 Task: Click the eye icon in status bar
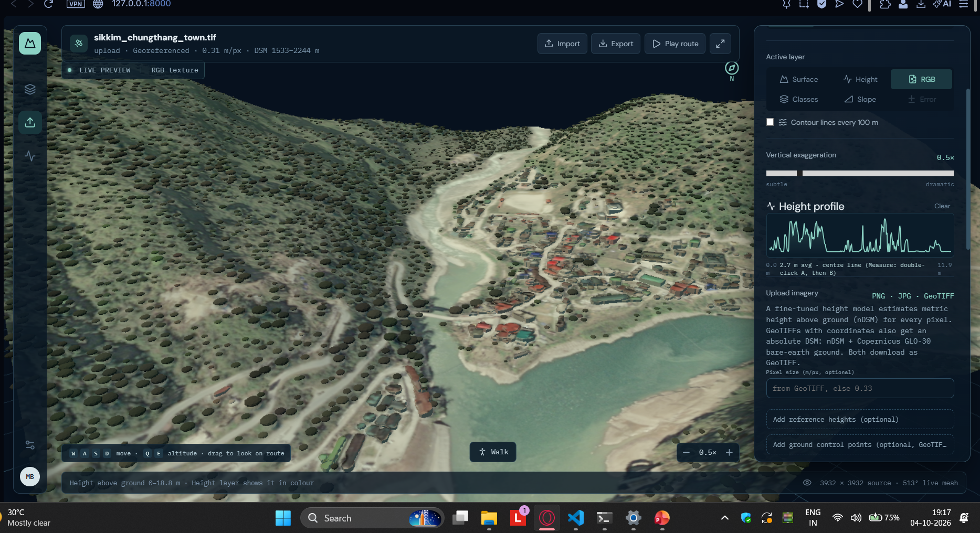pyautogui.click(x=807, y=483)
